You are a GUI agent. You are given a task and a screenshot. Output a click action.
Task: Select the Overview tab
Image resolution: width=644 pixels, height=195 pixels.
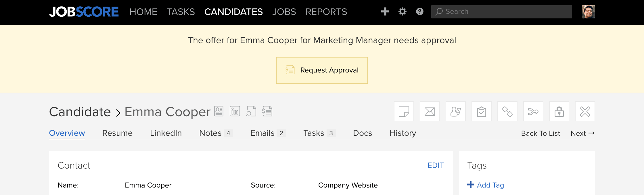click(67, 133)
